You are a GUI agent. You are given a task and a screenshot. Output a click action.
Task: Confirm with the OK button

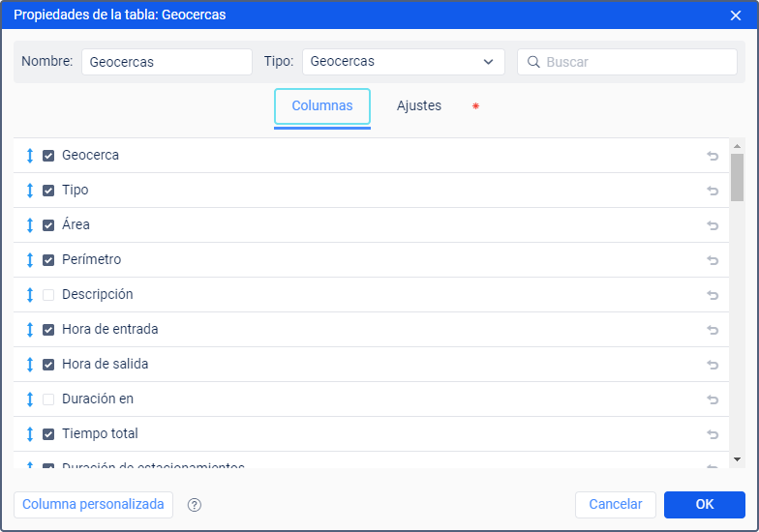pos(705,505)
